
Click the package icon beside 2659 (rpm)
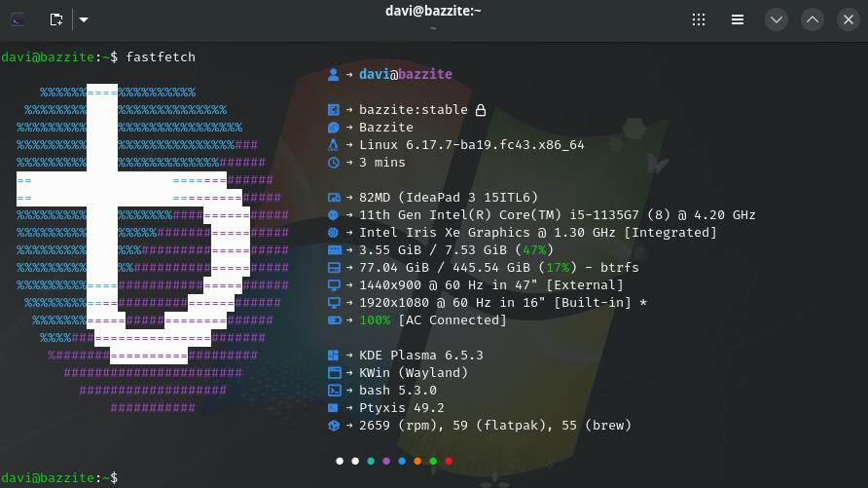(334, 426)
